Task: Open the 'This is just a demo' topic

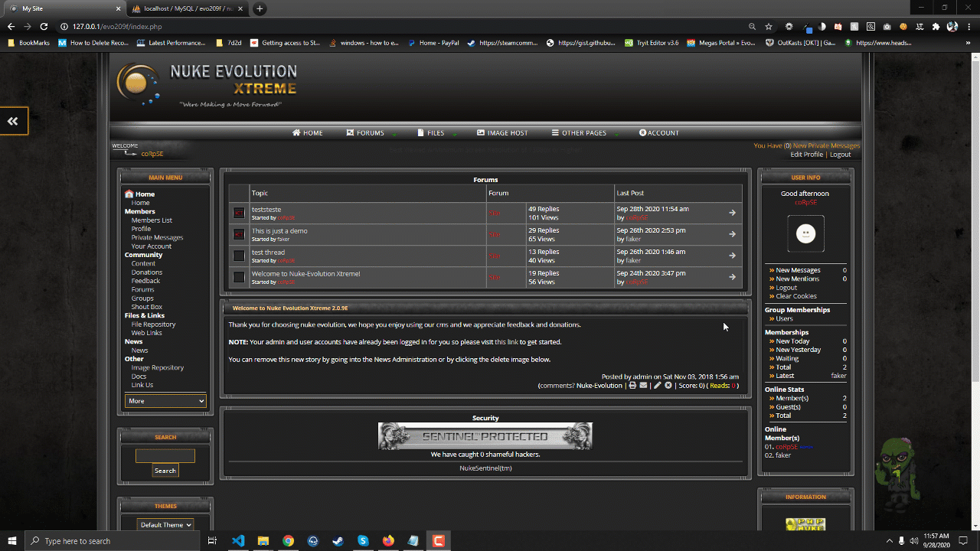Action: tap(279, 230)
